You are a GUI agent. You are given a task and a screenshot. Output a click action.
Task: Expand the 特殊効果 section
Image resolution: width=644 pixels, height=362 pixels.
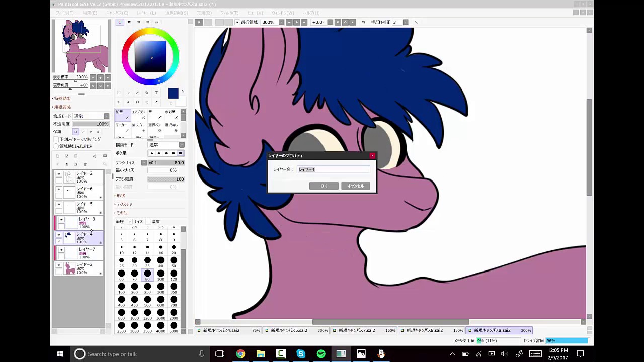point(62,98)
